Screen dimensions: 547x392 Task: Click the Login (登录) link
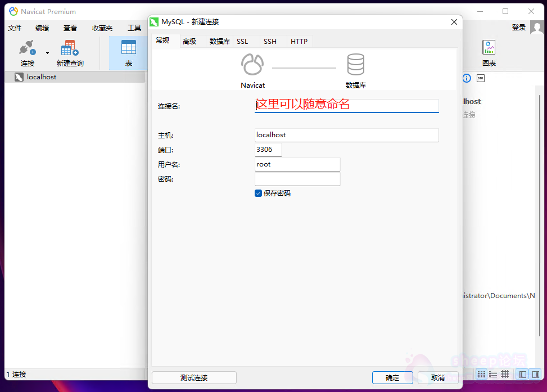coord(519,28)
